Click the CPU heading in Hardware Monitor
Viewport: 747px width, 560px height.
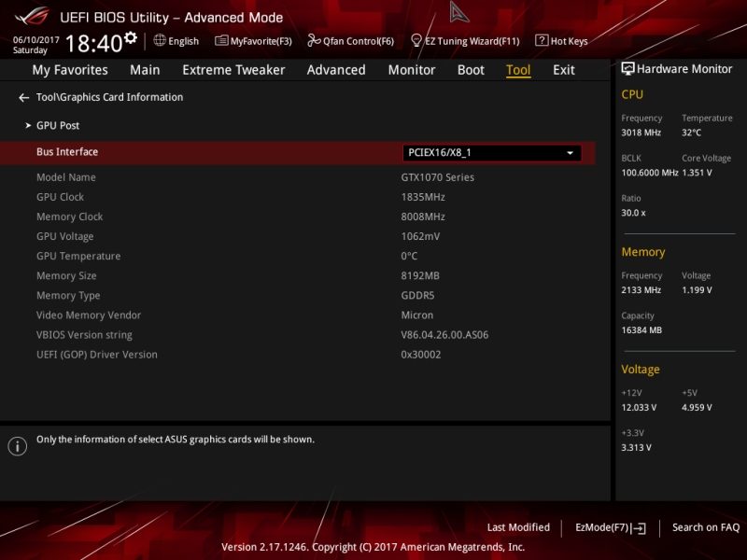click(x=632, y=94)
